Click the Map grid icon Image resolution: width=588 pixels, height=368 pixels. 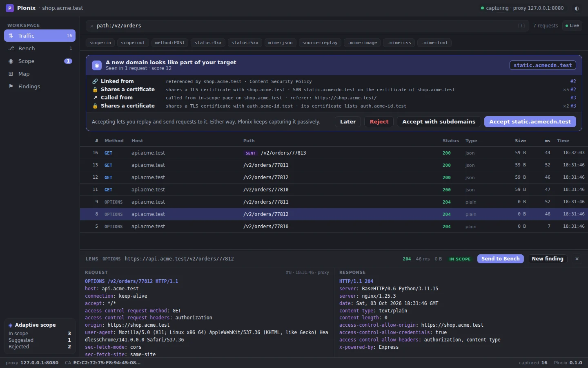(x=11, y=74)
